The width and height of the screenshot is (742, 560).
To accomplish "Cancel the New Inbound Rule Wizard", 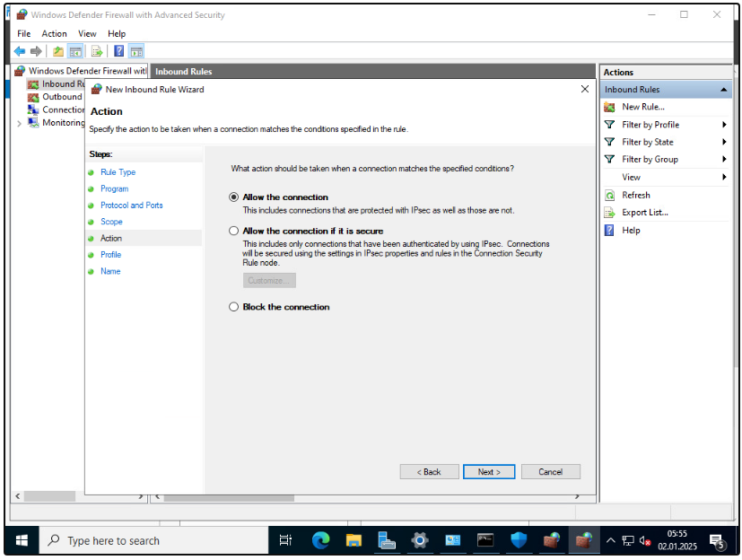I will [550, 472].
